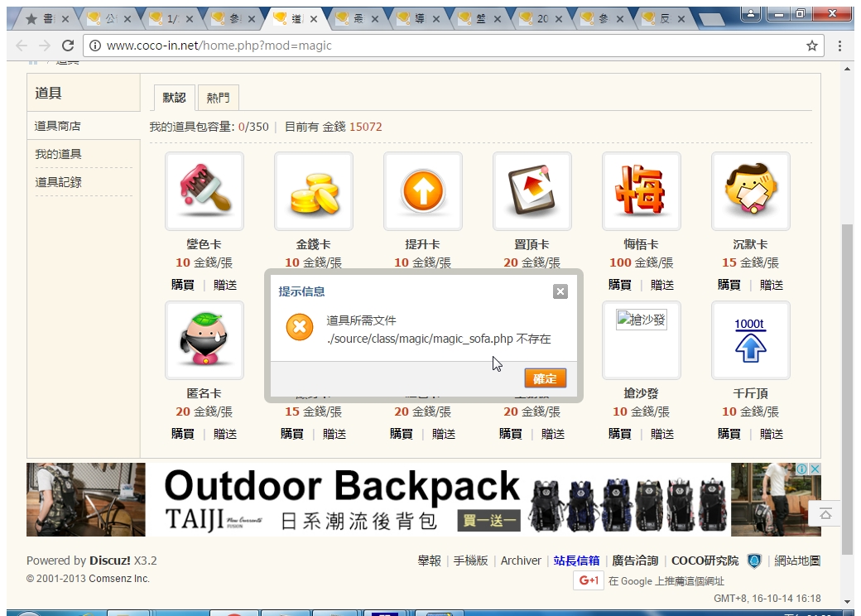Click the 金錢卡 item name
The width and height of the screenshot is (861, 616).
tap(314, 244)
